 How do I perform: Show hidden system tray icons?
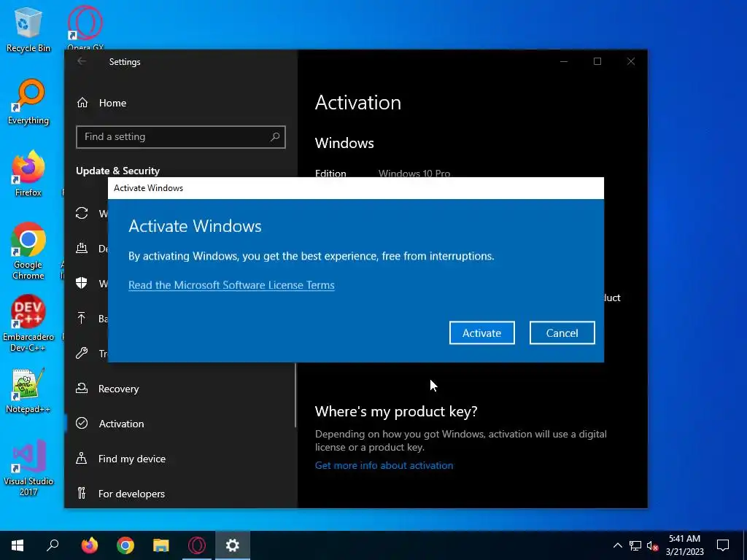[x=617, y=545]
